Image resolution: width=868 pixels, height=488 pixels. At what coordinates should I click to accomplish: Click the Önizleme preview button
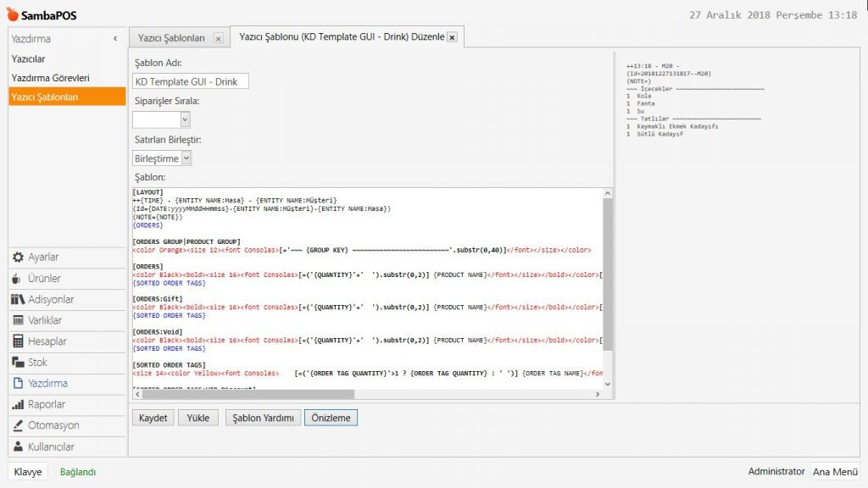coord(331,418)
